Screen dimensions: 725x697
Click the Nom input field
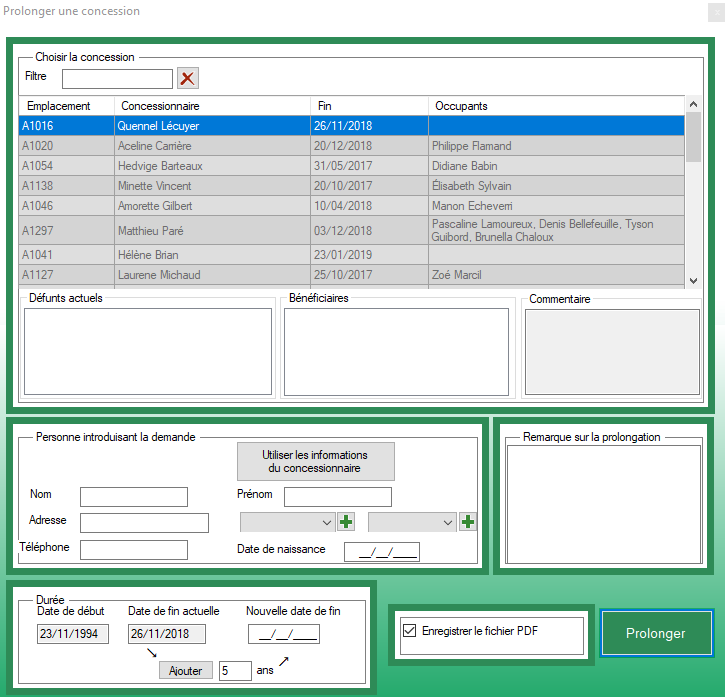coord(133,497)
